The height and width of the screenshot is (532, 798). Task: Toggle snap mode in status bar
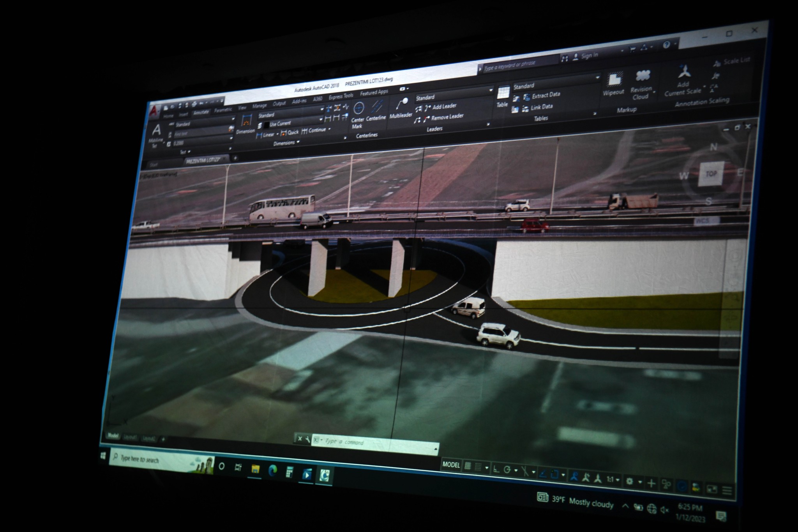478,467
